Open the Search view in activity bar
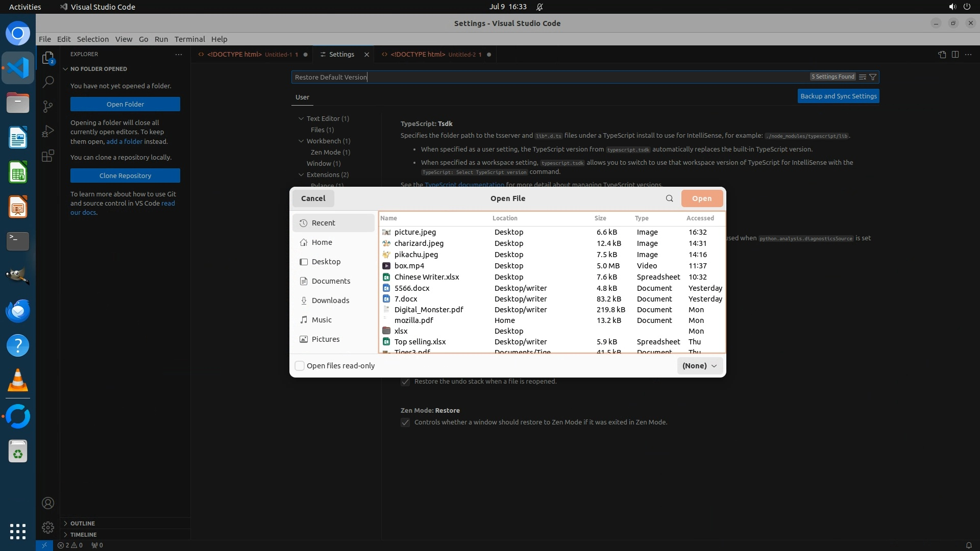 pyautogui.click(x=48, y=82)
